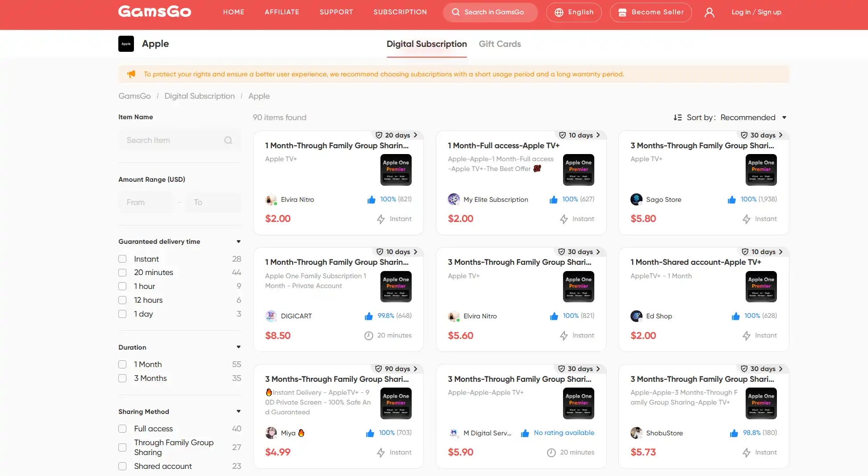Screen dimensions: 868x476
Task: Open SUPPORT in the navigation bar
Action: (x=336, y=12)
